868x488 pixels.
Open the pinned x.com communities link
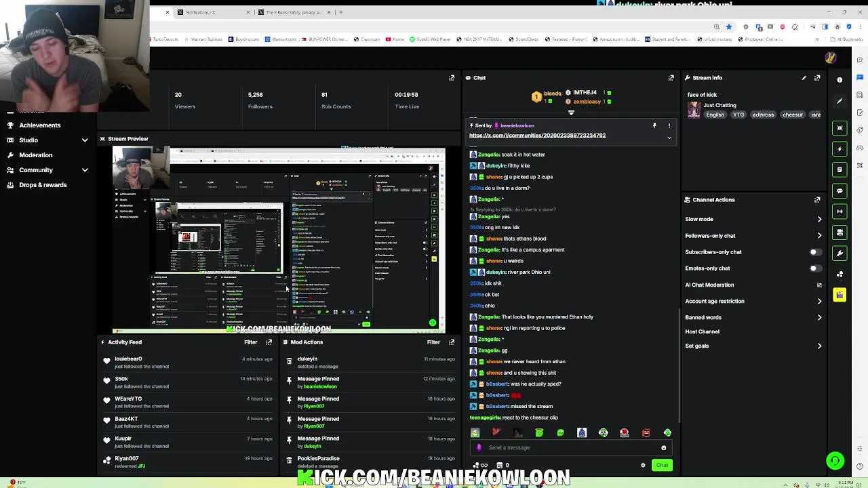[537, 136]
